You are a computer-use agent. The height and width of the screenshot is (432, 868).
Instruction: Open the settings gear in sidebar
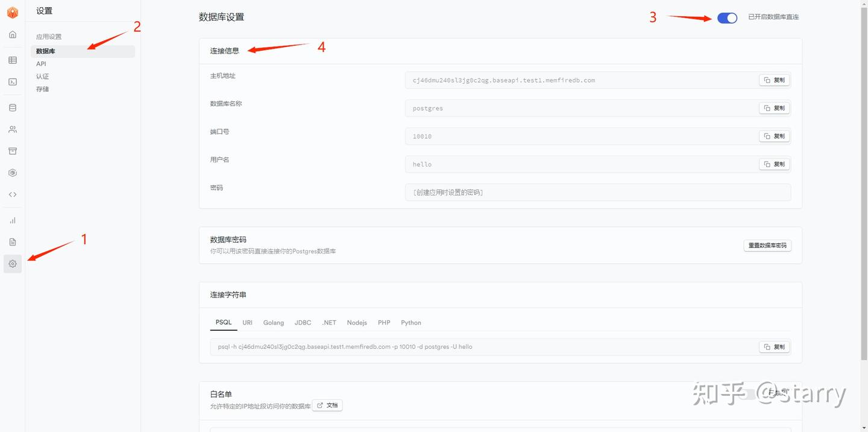[13, 264]
